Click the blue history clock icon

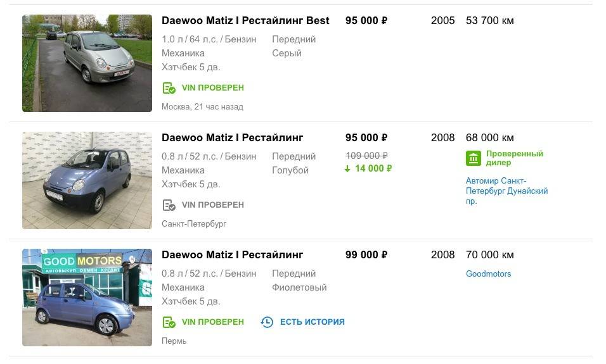[267, 322]
